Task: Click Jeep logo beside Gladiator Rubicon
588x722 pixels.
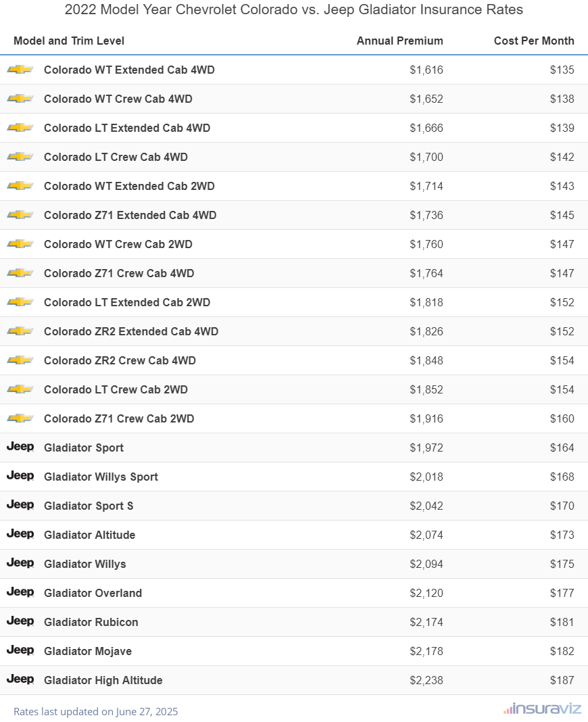Action: pos(20,621)
